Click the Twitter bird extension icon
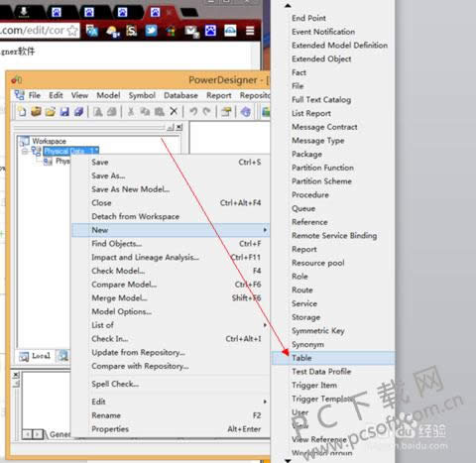 pos(152,31)
